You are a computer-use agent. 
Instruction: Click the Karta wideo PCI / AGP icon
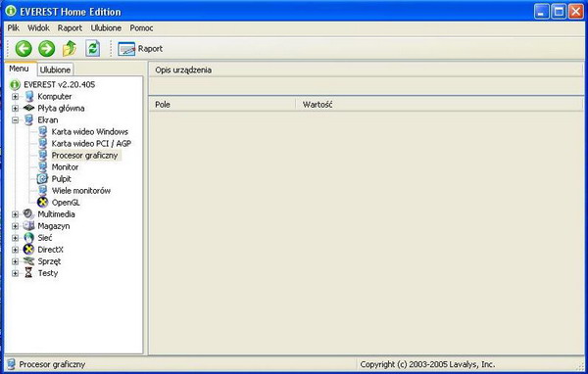43,143
